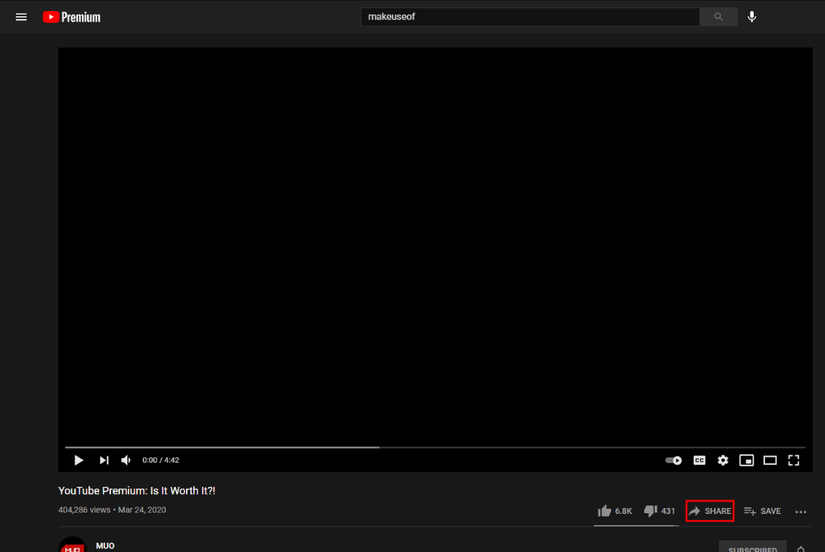Switch to theater mode
Image resolution: width=825 pixels, height=552 pixels.
(770, 460)
